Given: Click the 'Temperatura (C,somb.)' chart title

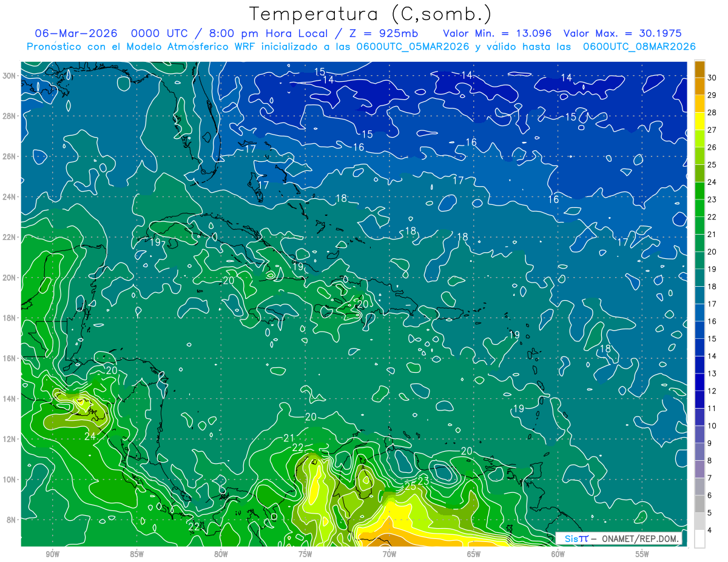Looking at the screenshot, I should click(370, 15).
